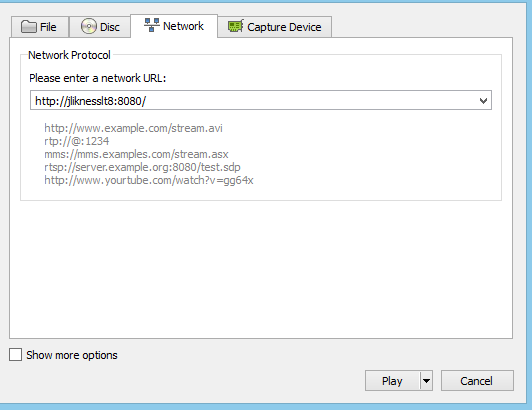532x410 pixels.
Task: Click example text http://www.example.com/stream.avi
Action: coord(133,128)
